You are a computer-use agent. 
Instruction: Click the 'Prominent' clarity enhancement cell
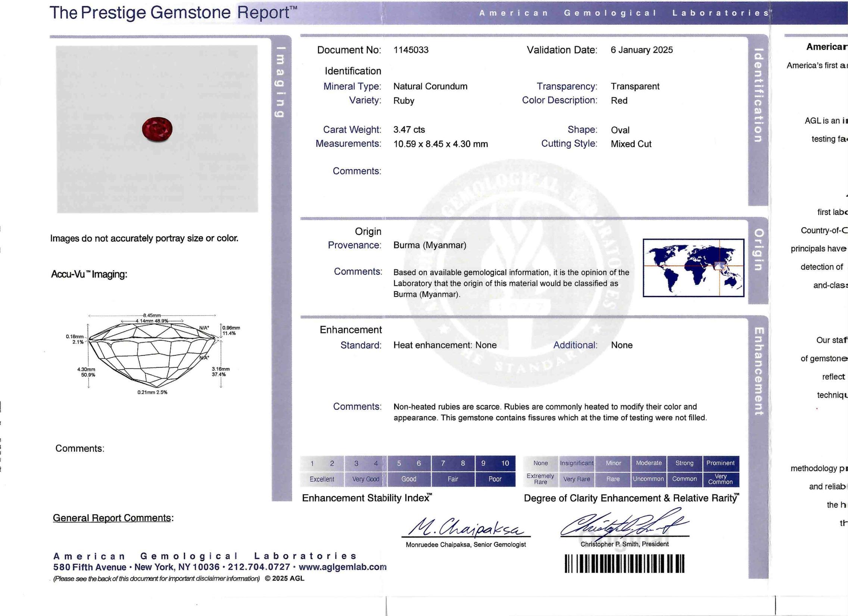720,463
